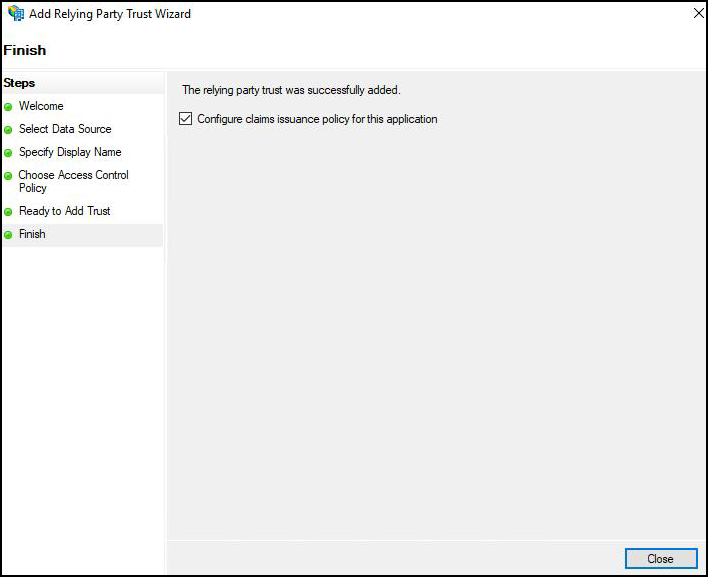Select the Welcome step in the sidebar
Viewport: 708px width, 577px height.
[x=41, y=106]
